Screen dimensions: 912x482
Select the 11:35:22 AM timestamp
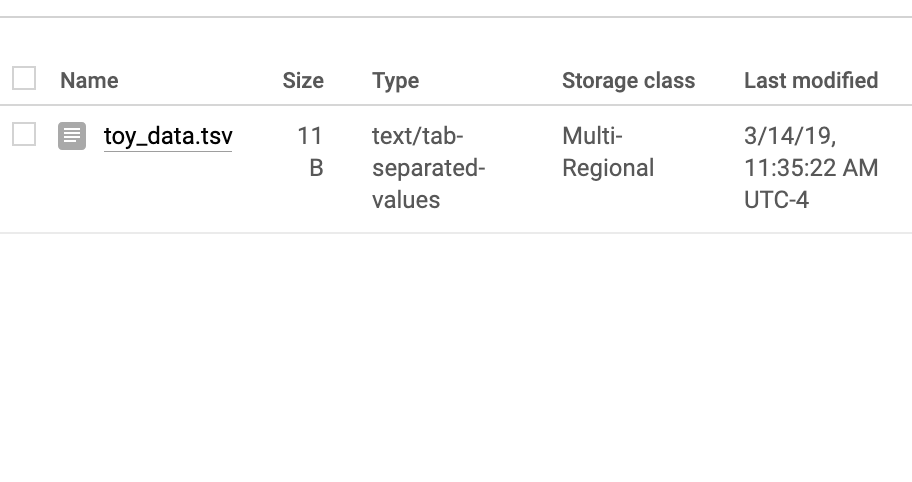coord(811,168)
